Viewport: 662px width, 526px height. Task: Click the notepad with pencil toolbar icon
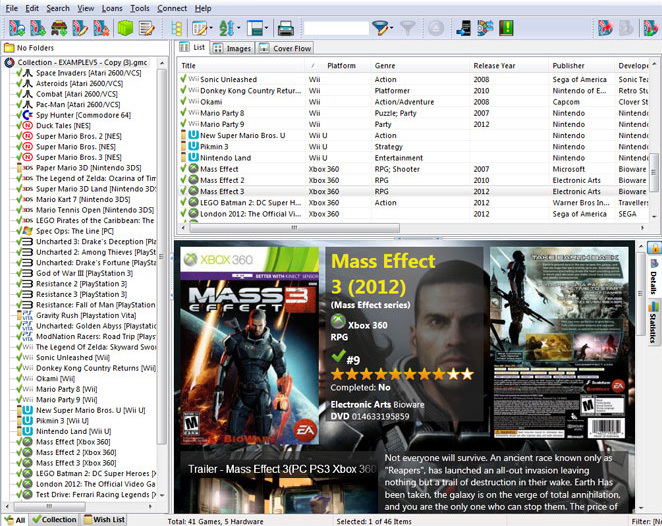tap(147, 28)
